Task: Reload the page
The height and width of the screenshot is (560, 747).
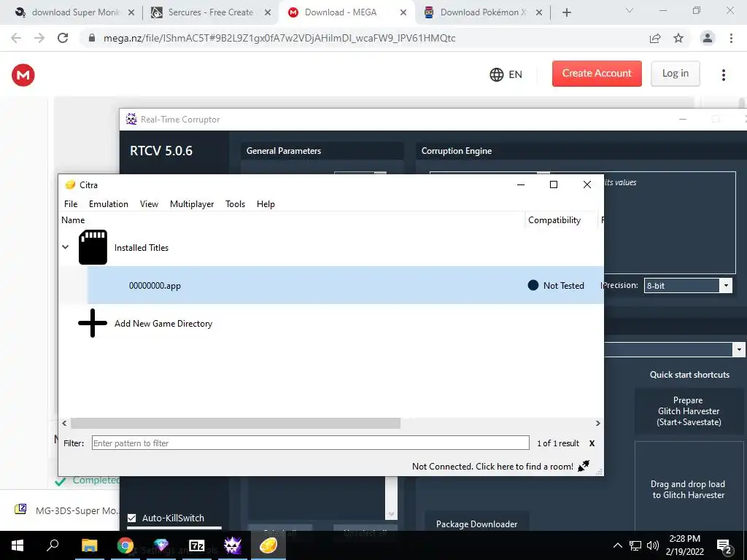Action: click(x=63, y=38)
